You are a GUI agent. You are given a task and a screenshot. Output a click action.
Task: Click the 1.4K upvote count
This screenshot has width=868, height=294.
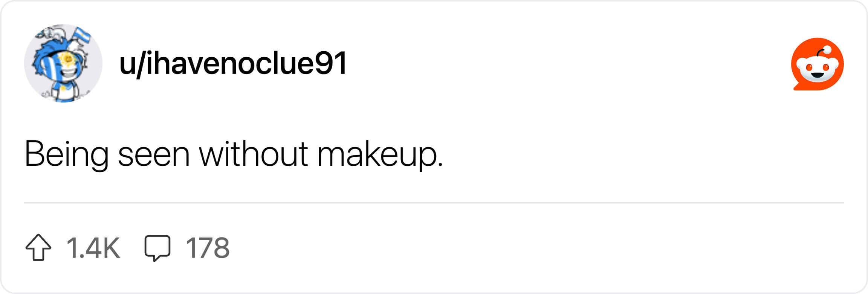tap(93, 248)
